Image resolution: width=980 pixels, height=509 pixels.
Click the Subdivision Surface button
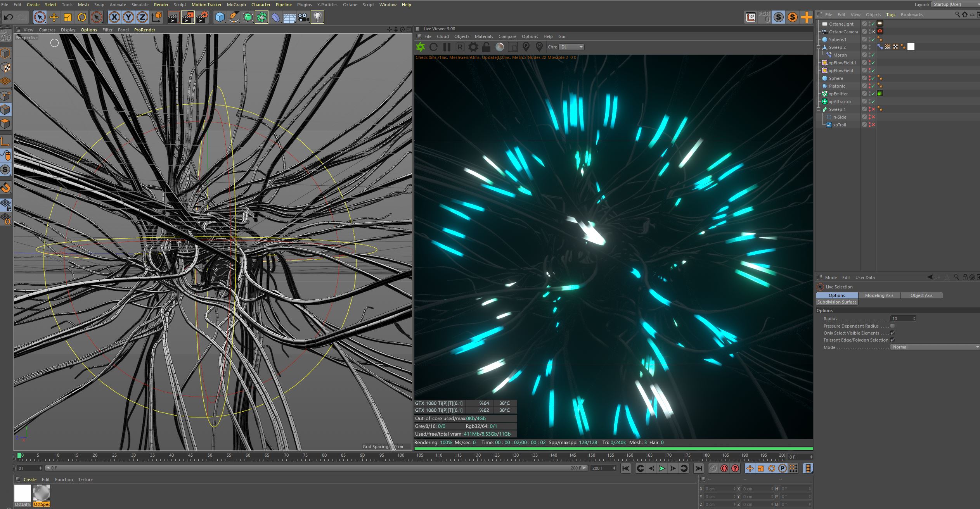pyautogui.click(x=837, y=302)
